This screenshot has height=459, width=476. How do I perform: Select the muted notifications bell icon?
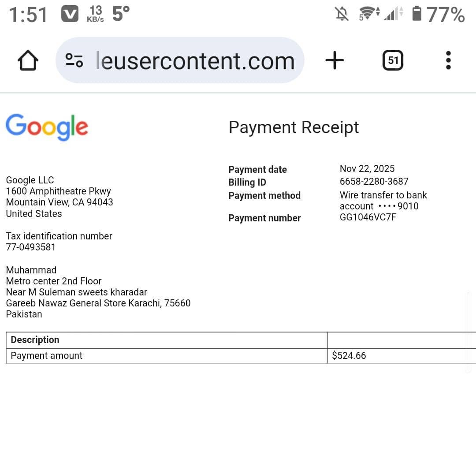pos(342,14)
